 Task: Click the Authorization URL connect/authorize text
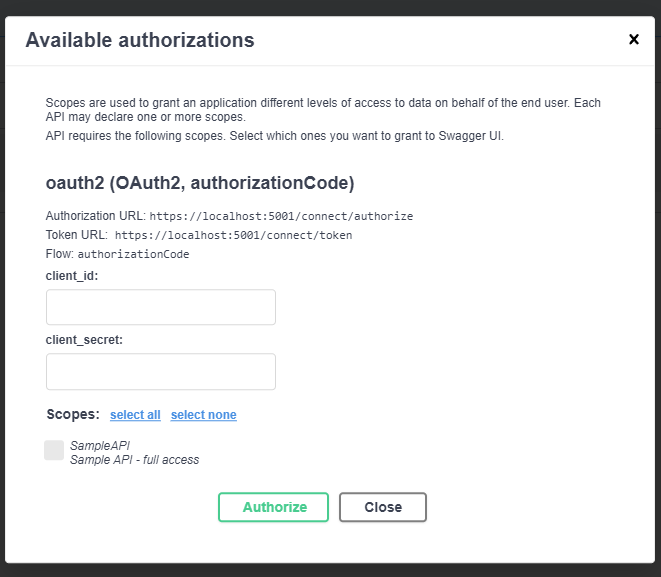(281, 216)
